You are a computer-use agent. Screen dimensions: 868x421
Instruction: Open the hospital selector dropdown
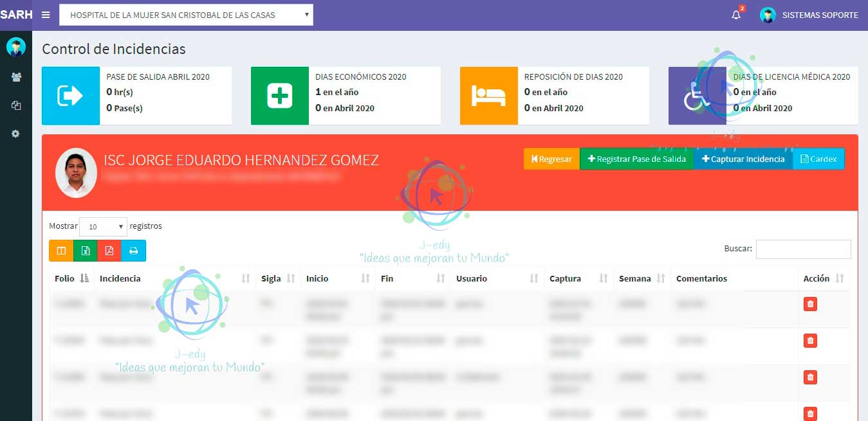(x=185, y=14)
